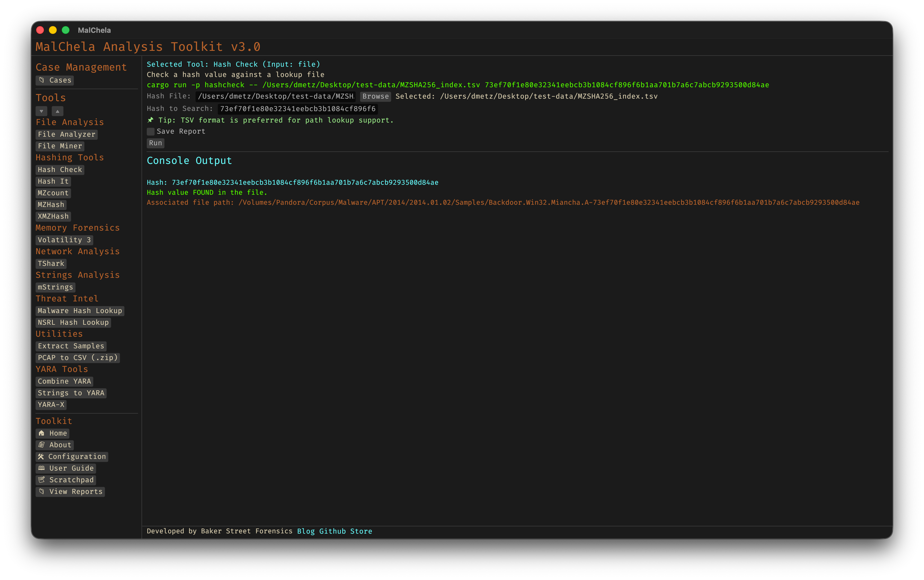
Task: Click the 'Hash: 73ef70f1e80e…' console output line
Action: pyautogui.click(x=292, y=182)
